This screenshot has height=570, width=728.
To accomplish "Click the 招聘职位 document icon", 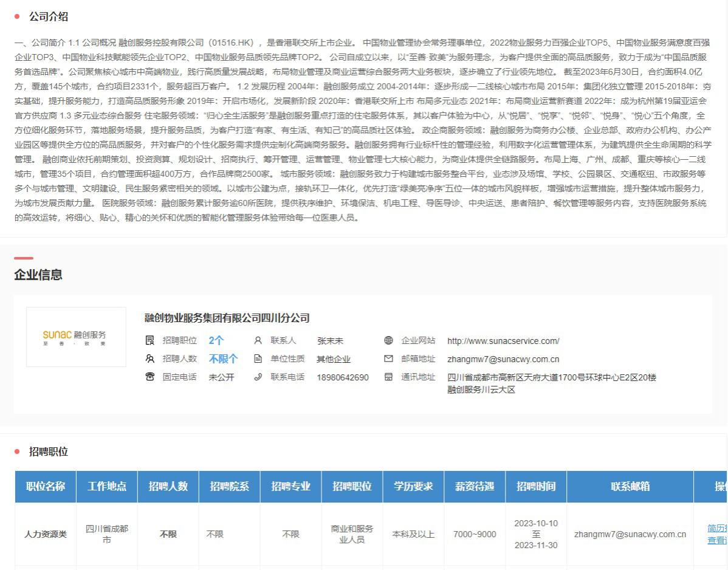I will [149, 341].
